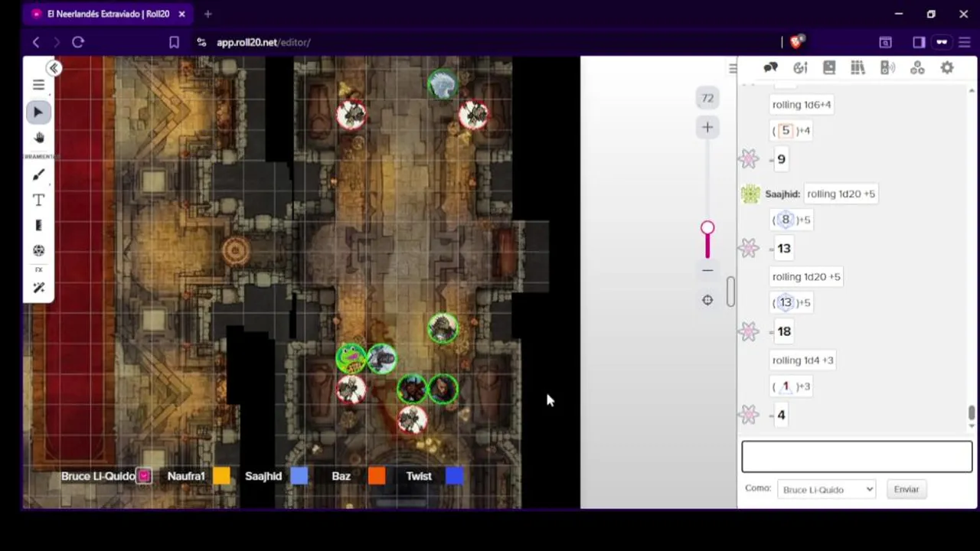
Task: Click the fit-to-screen crosshair icon
Action: point(707,300)
